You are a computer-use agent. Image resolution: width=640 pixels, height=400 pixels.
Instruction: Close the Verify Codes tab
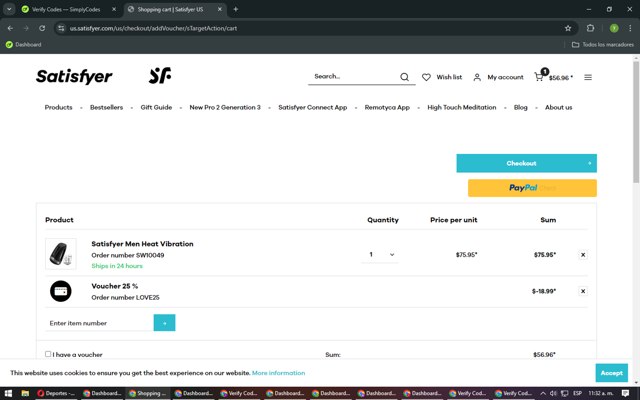point(114,9)
